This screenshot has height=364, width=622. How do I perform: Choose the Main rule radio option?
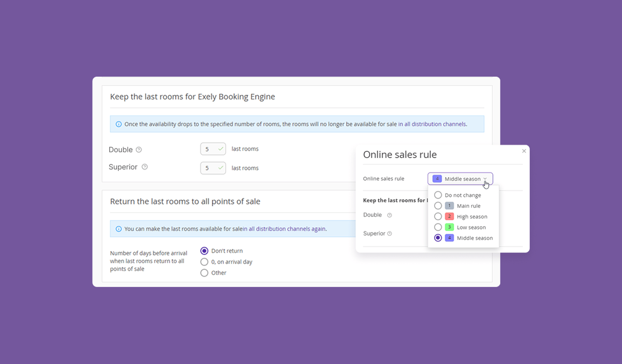[438, 206]
